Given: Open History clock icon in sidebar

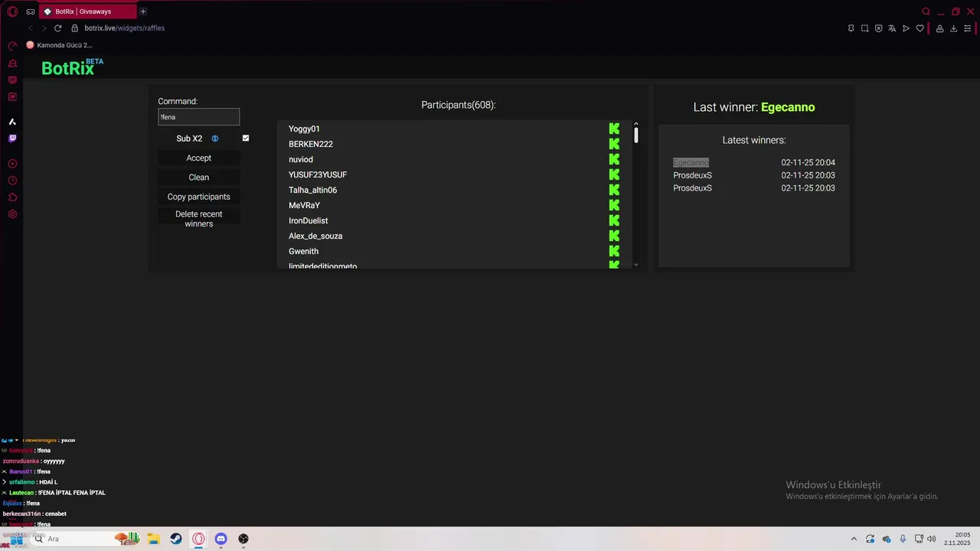Looking at the screenshot, I should (x=12, y=181).
